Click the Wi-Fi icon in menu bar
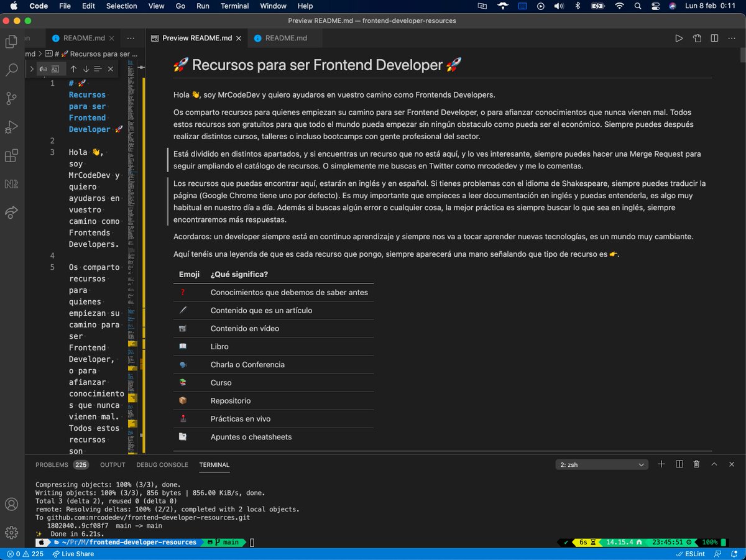The image size is (746, 560). click(x=619, y=6)
